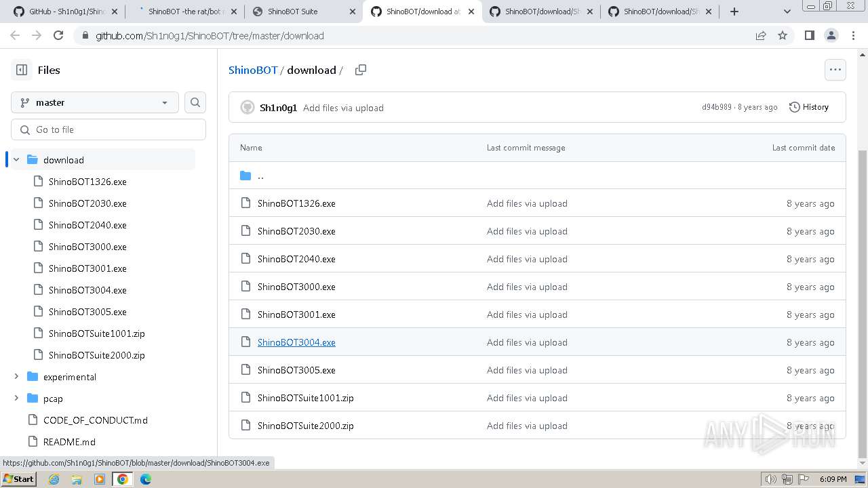Launch Internet Explorer from taskbar
This screenshot has width=868, height=488.
coord(54,479)
